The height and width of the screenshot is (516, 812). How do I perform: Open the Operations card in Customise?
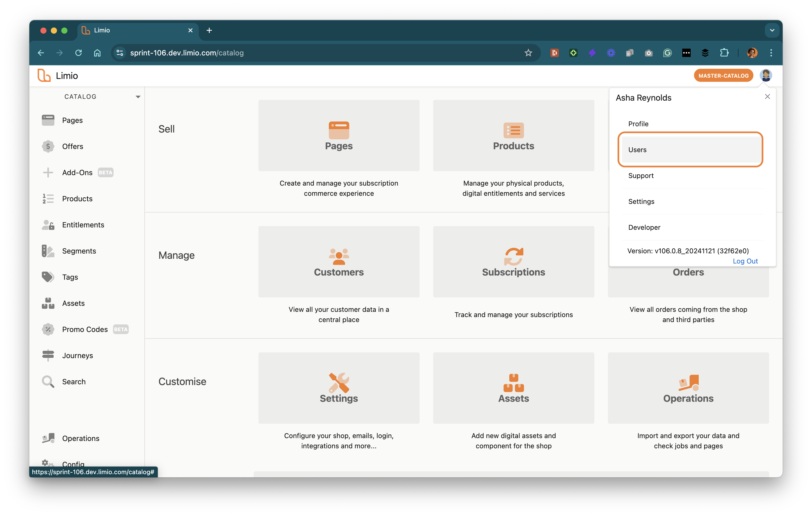688,388
